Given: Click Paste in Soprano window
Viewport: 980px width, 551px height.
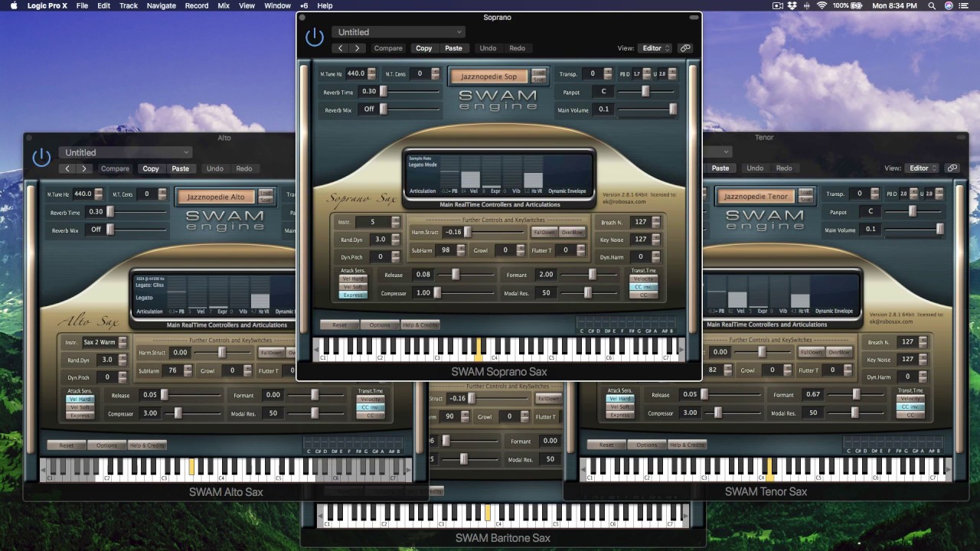Looking at the screenshot, I should (x=454, y=48).
